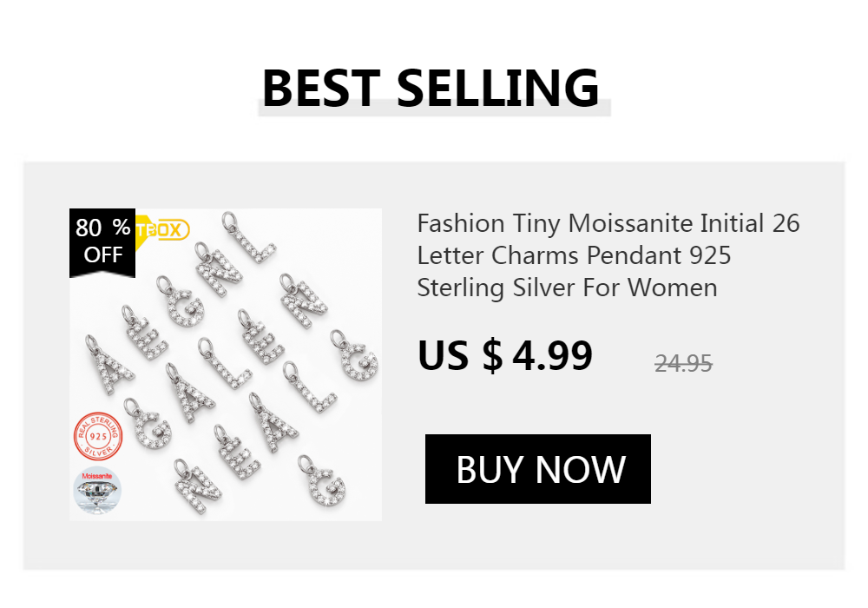The height and width of the screenshot is (608, 868).
Task: Open the letter charms product thumbnail
Action: pyautogui.click(x=226, y=365)
